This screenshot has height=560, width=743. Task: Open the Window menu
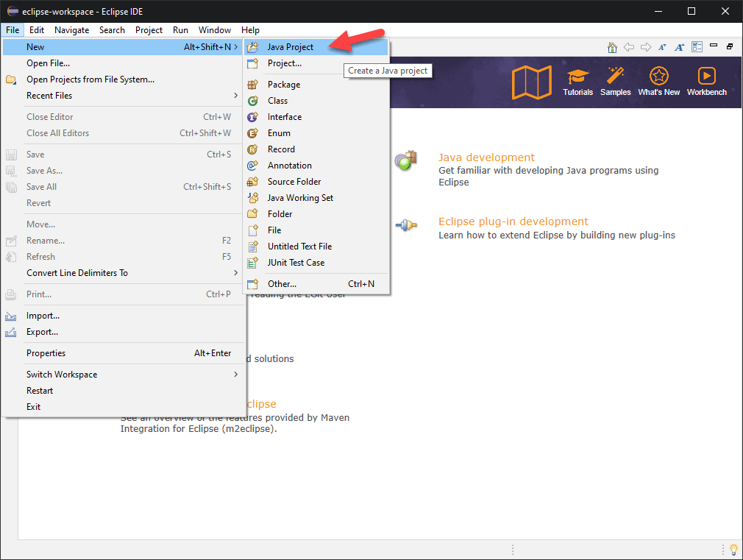[x=215, y=30]
